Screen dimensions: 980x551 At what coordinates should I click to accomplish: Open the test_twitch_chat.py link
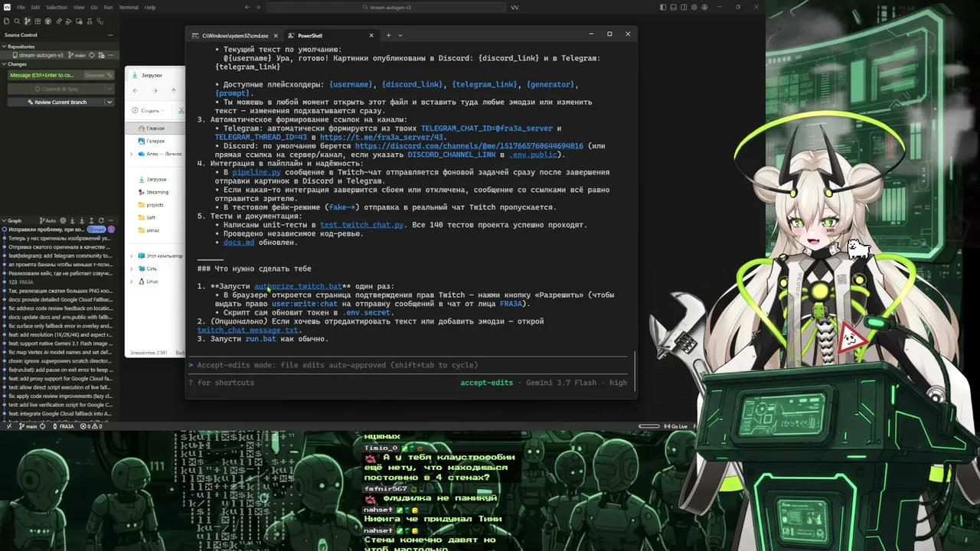pyautogui.click(x=361, y=225)
